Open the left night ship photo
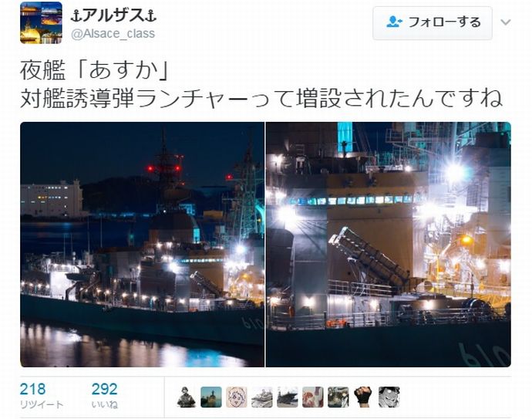532x419 pixels. [x=142, y=245]
